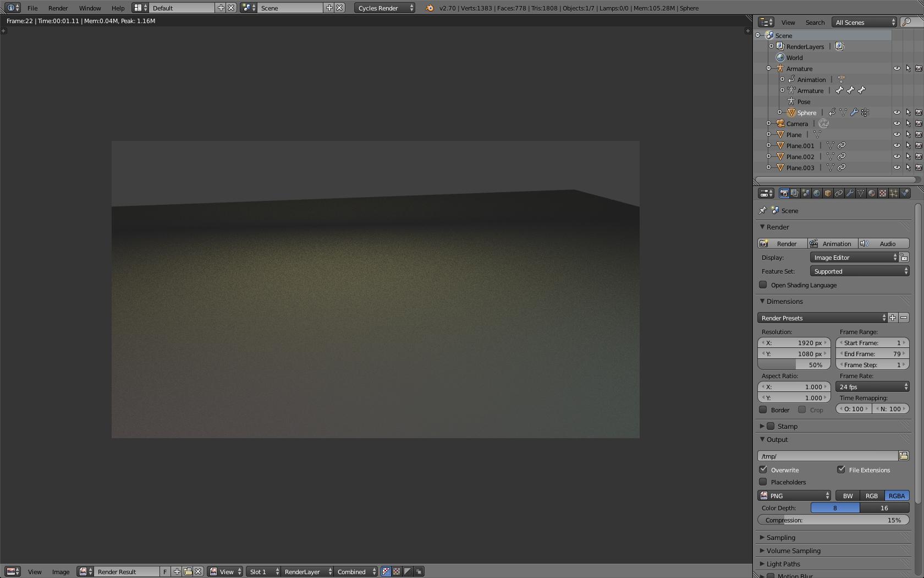
Task: Click the Animation render button
Action: point(833,243)
